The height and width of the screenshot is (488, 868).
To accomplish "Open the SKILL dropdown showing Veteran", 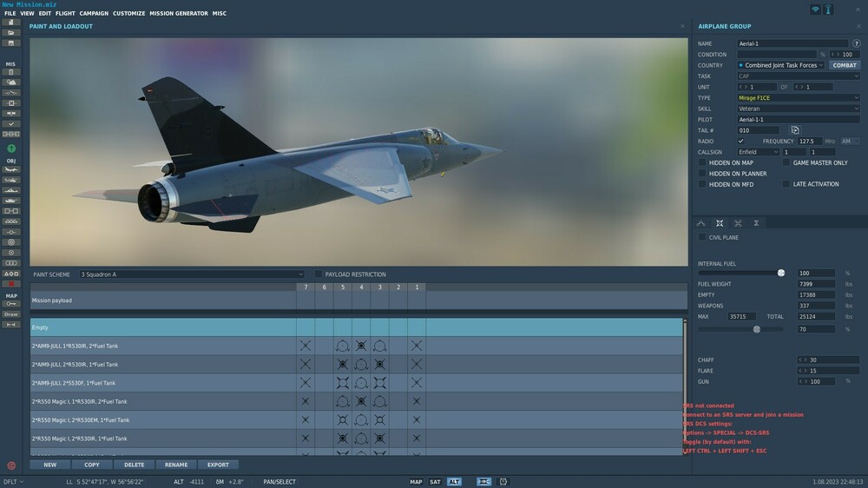I will (799, 109).
